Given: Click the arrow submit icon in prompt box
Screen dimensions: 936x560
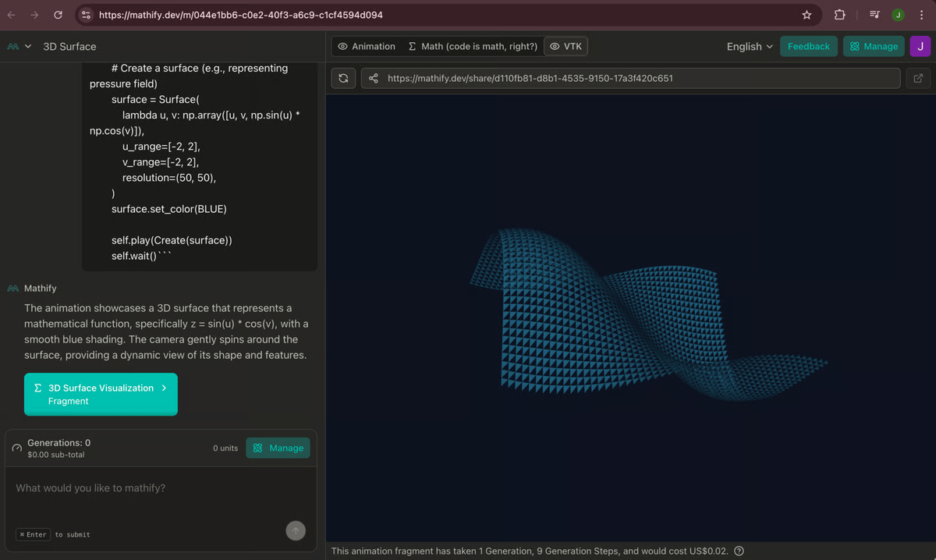Looking at the screenshot, I should (x=296, y=530).
